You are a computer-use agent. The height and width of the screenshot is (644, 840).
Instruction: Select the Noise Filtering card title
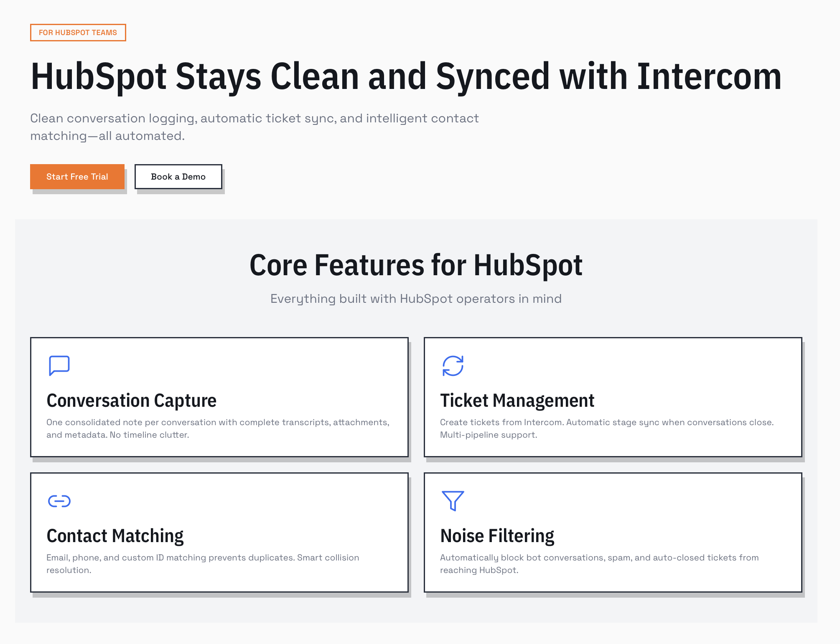pos(497,536)
